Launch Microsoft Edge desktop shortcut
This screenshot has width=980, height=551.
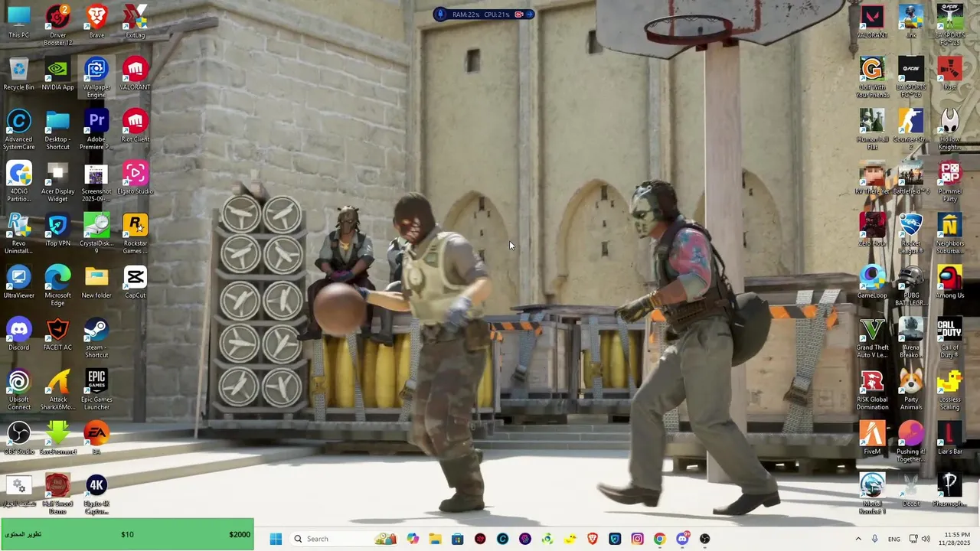tap(57, 285)
